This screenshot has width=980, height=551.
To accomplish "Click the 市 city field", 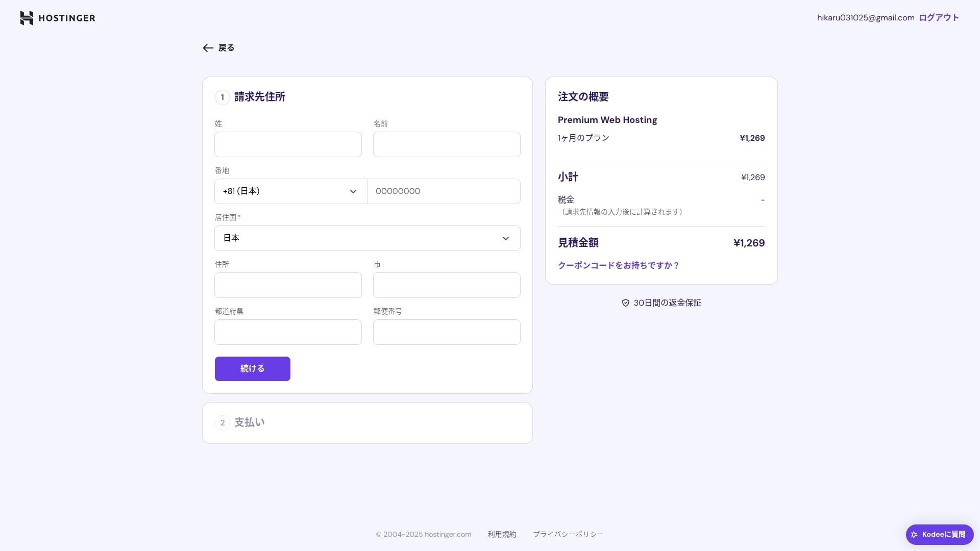I will (x=447, y=285).
